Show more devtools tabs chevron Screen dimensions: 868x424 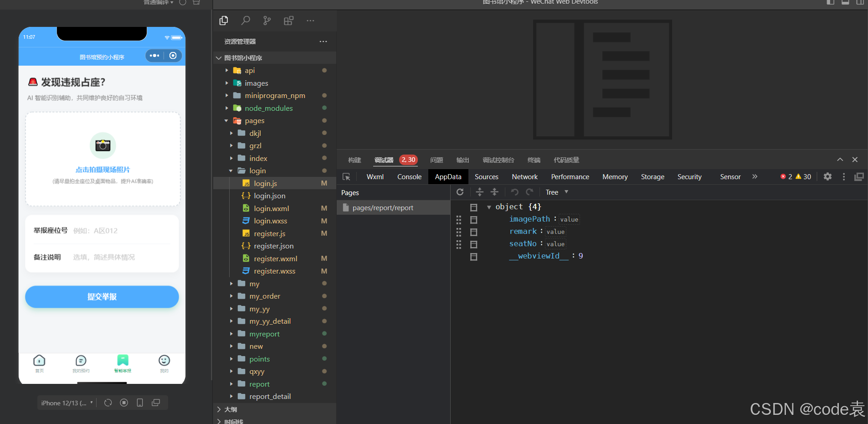pyautogui.click(x=755, y=176)
